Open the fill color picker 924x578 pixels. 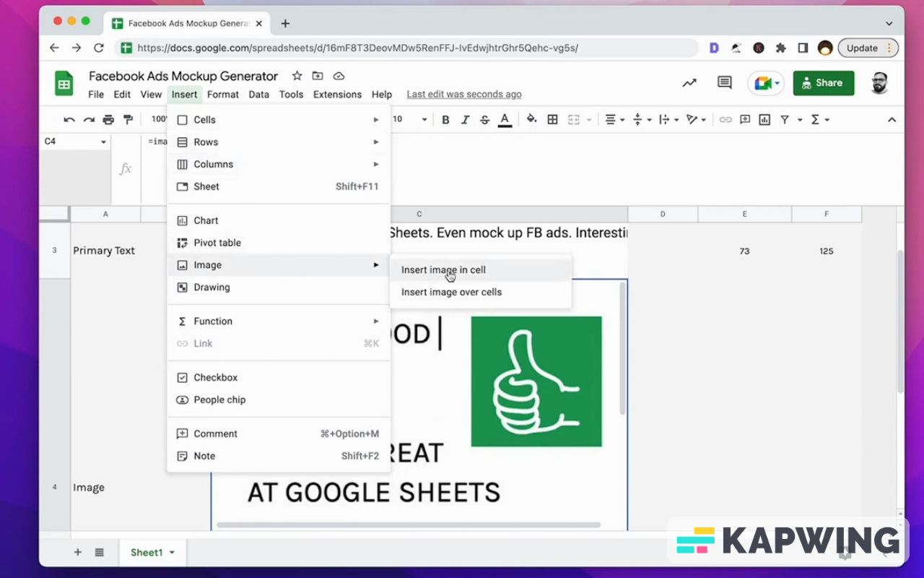531,120
